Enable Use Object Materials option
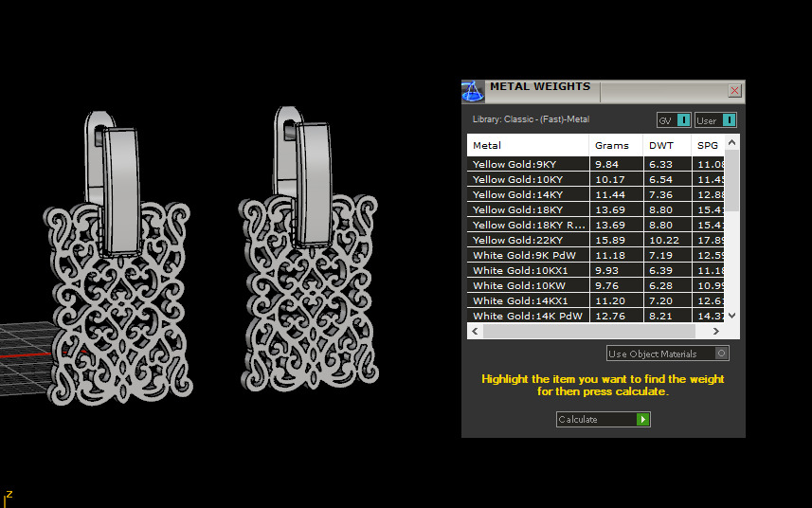Image resolution: width=812 pixels, height=508 pixels. click(668, 354)
